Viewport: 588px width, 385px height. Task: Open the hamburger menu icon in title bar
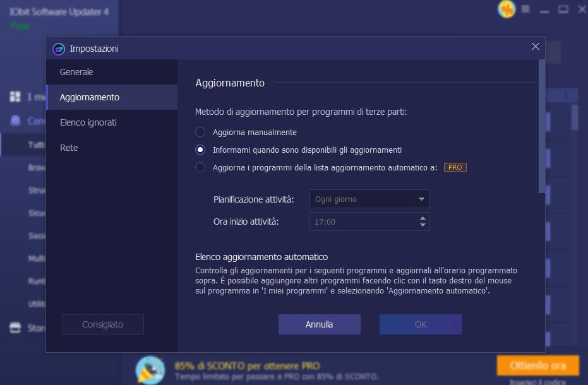(526, 9)
